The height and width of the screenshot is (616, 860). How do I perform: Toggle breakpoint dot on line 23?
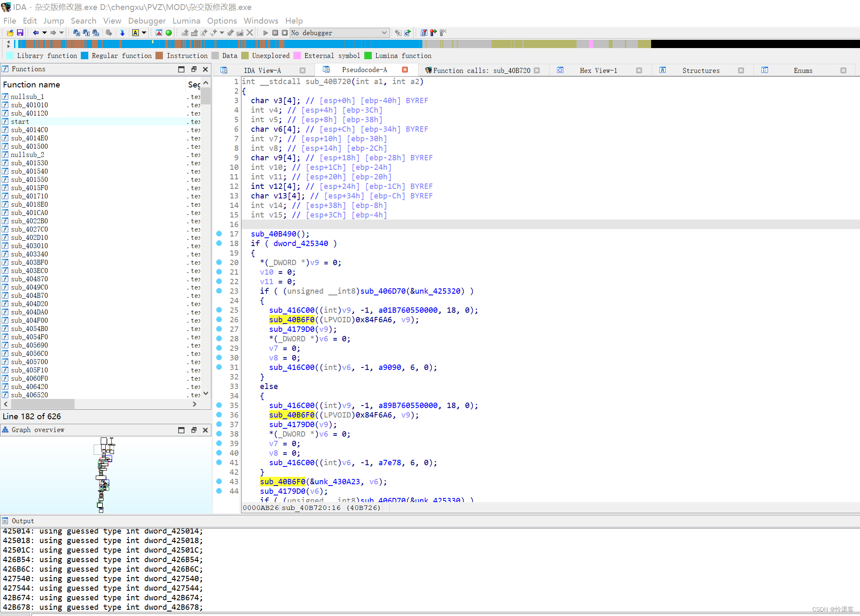pyautogui.click(x=219, y=291)
